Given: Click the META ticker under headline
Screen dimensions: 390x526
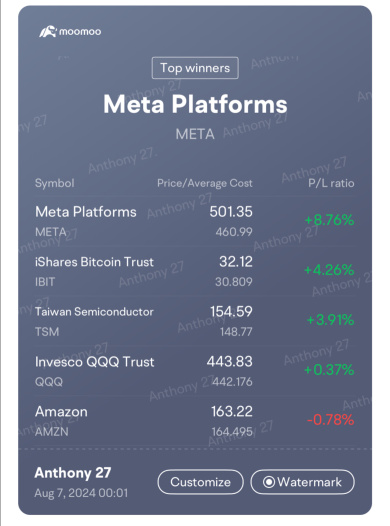Looking at the screenshot, I should 195,135.
